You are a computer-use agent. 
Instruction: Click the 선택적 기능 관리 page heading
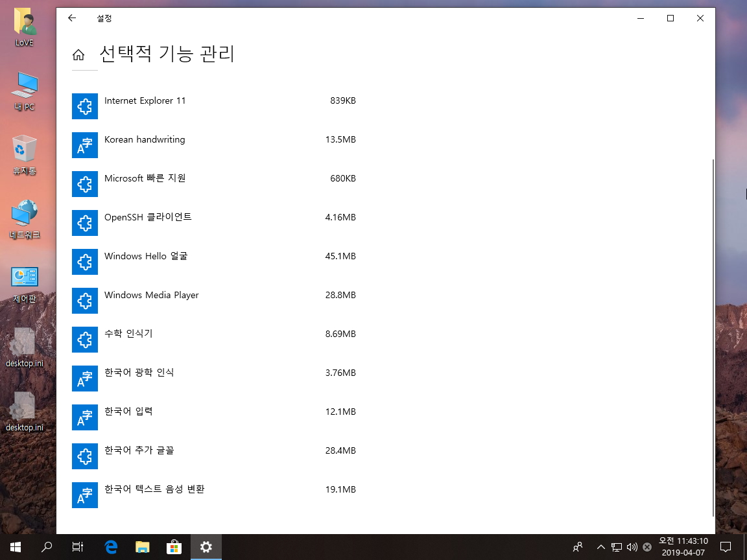click(167, 53)
